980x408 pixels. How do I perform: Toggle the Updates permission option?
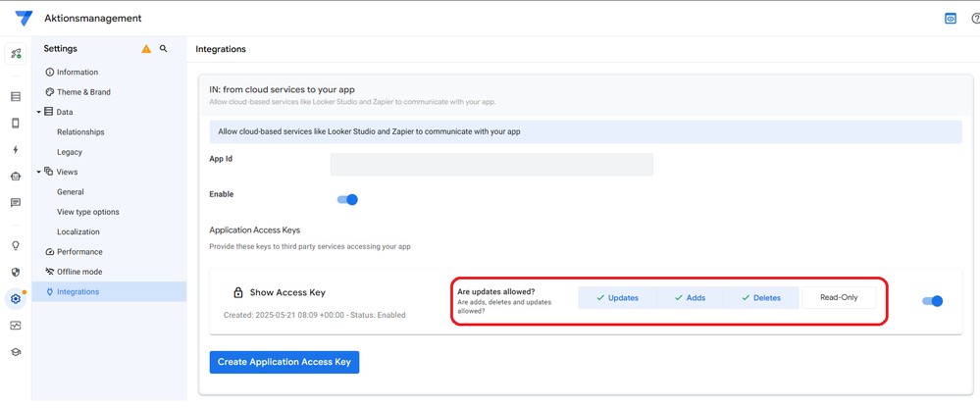coord(617,298)
